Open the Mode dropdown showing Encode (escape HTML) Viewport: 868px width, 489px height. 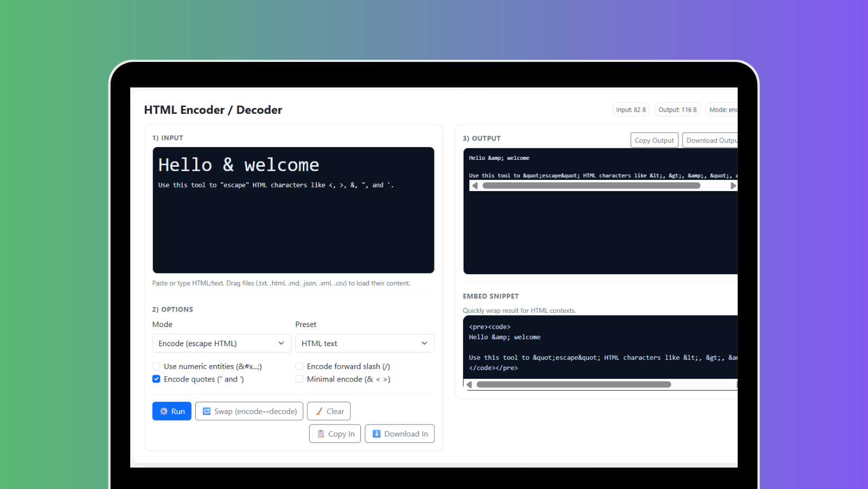click(221, 343)
